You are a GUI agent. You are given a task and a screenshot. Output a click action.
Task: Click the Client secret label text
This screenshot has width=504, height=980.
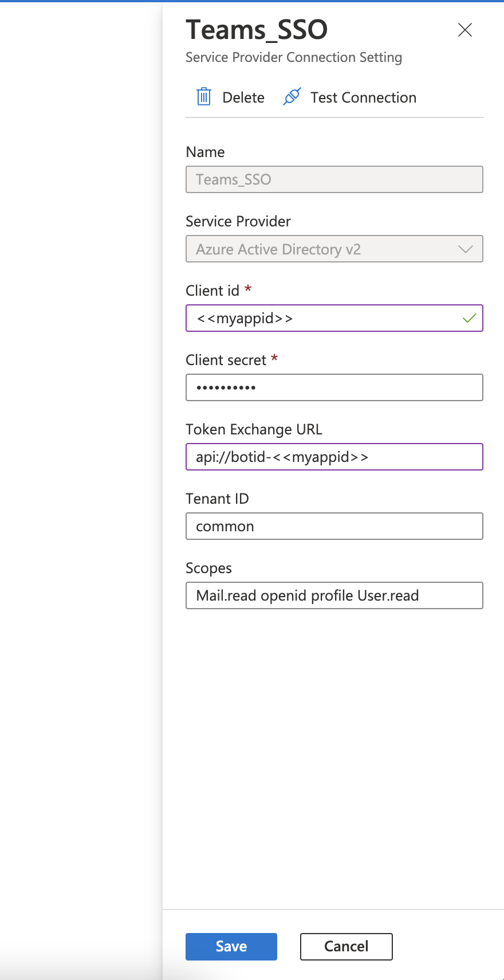(x=226, y=360)
